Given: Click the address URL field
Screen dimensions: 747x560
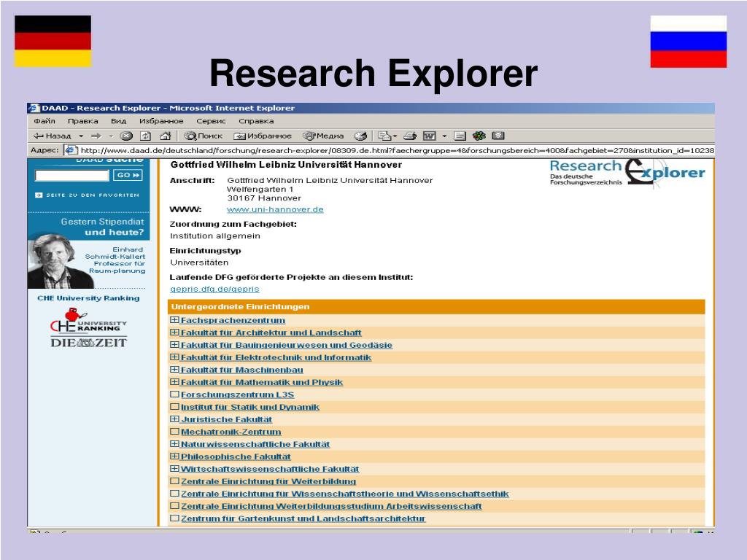Looking at the screenshot, I should (390, 150).
